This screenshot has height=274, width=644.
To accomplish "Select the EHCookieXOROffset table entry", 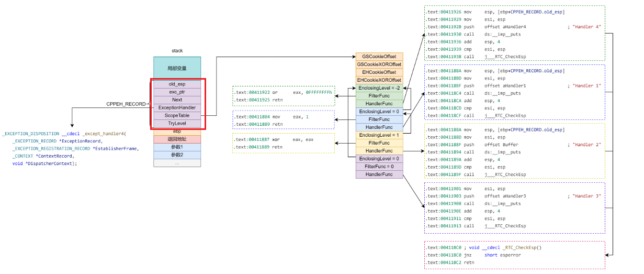I will tap(379, 80).
